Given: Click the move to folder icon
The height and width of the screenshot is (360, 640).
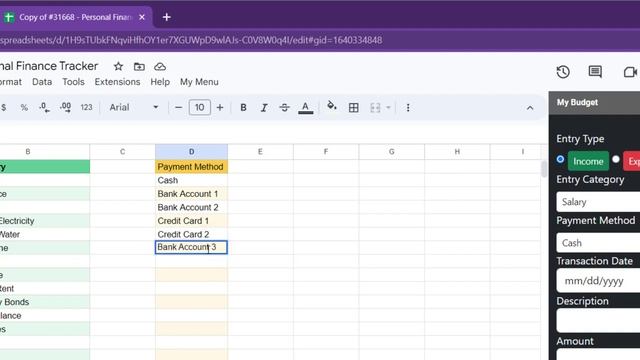Looking at the screenshot, I should coord(139,67).
